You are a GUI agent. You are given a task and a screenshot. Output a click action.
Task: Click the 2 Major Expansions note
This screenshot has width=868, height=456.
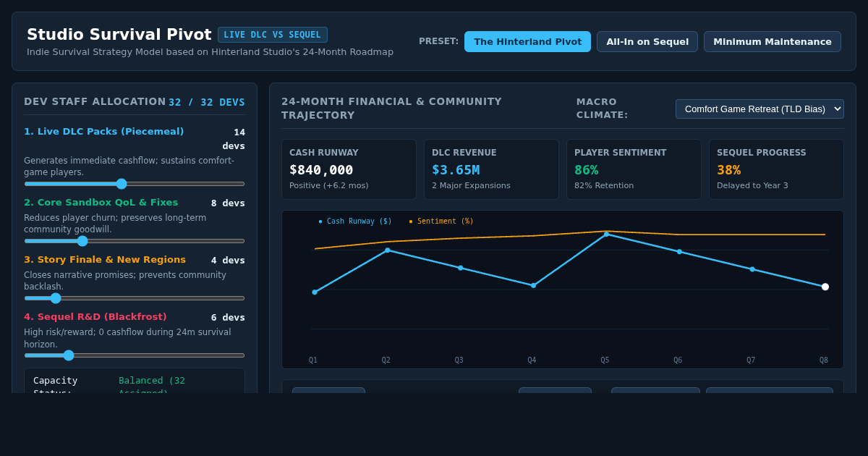(x=471, y=186)
